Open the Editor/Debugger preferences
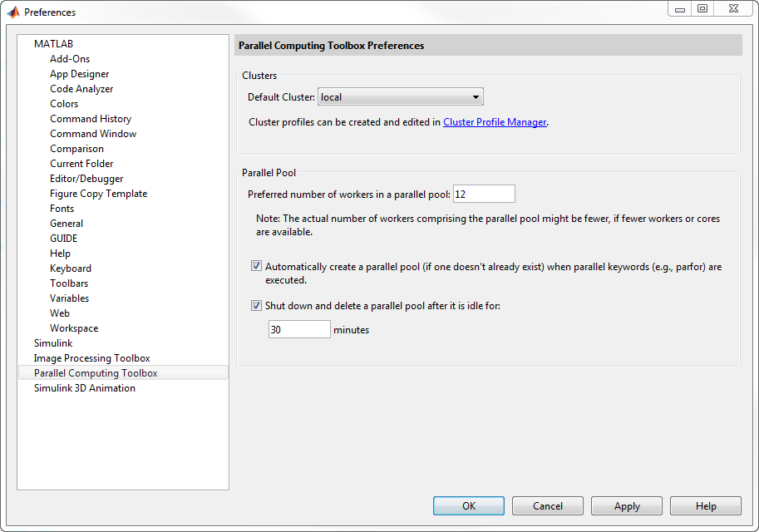Screen dimensions: 759x532 86,179
